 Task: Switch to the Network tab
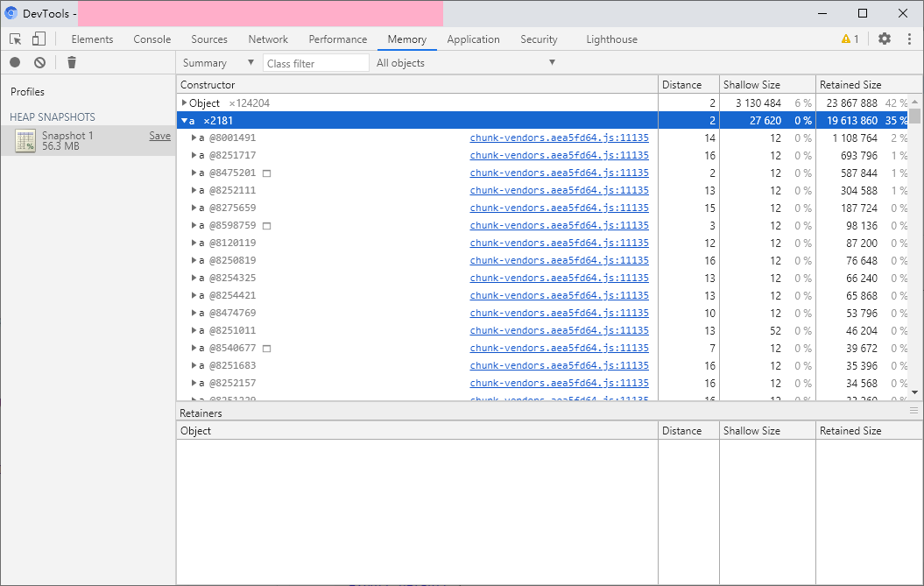268,39
